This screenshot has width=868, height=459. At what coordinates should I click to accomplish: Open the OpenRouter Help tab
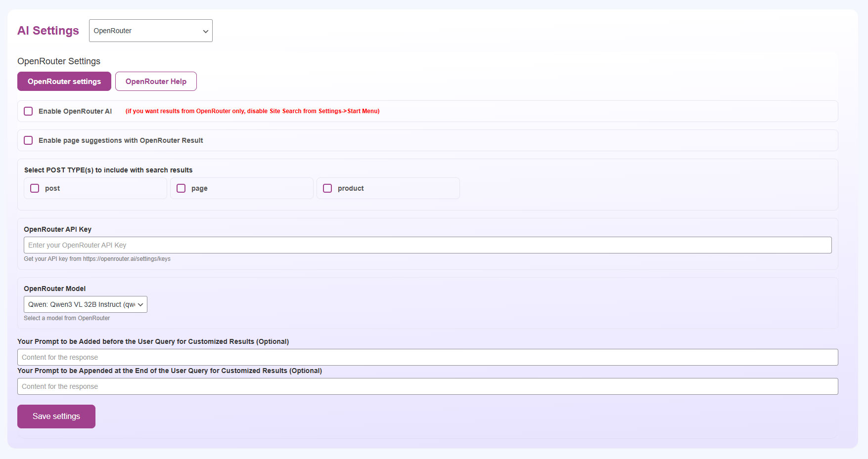156,82
